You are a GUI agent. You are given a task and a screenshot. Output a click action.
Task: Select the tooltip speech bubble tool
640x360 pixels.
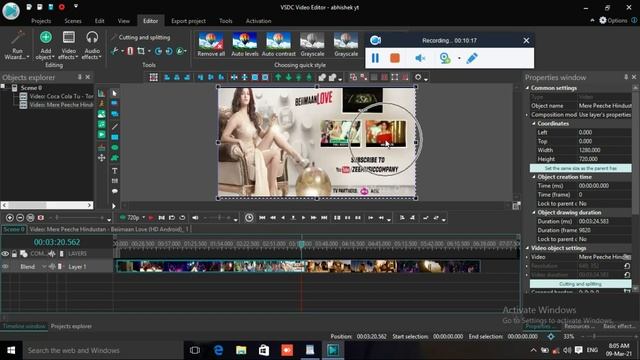tap(115, 191)
